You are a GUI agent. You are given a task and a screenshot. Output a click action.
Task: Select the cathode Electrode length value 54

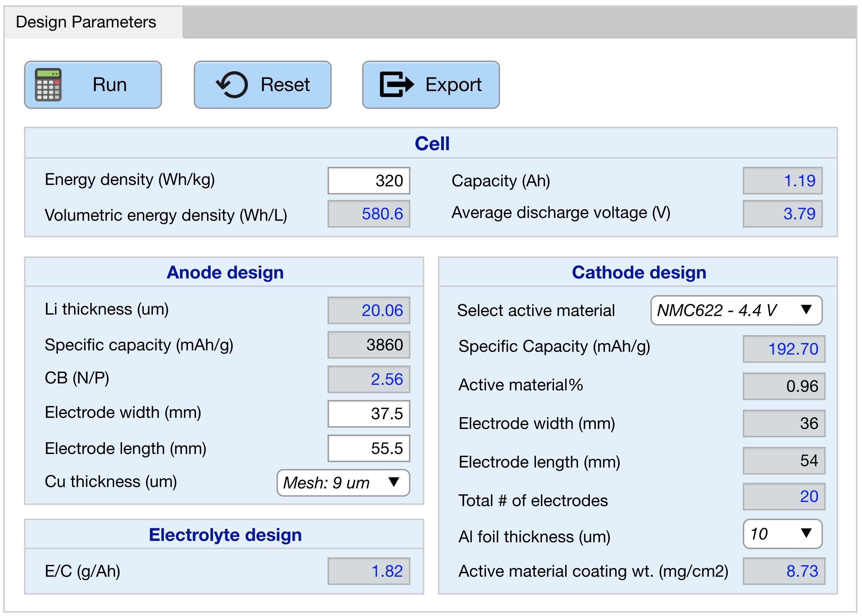[784, 461]
